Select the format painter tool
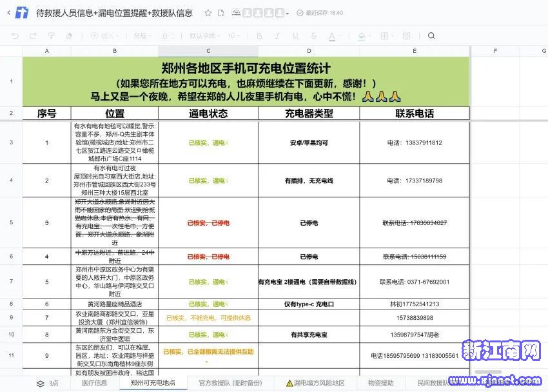This screenshot has height=392, width=548. click(x=52, y=35)
